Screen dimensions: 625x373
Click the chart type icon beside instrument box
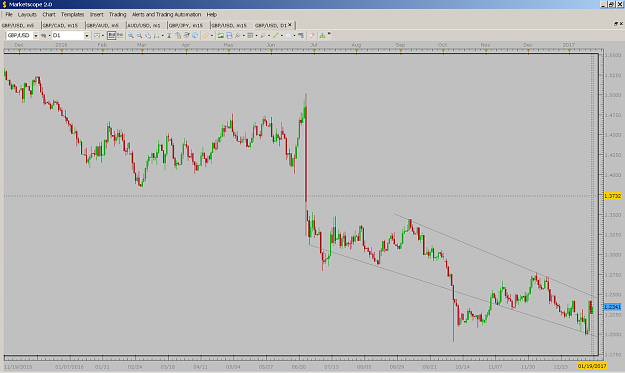[43, 35]
